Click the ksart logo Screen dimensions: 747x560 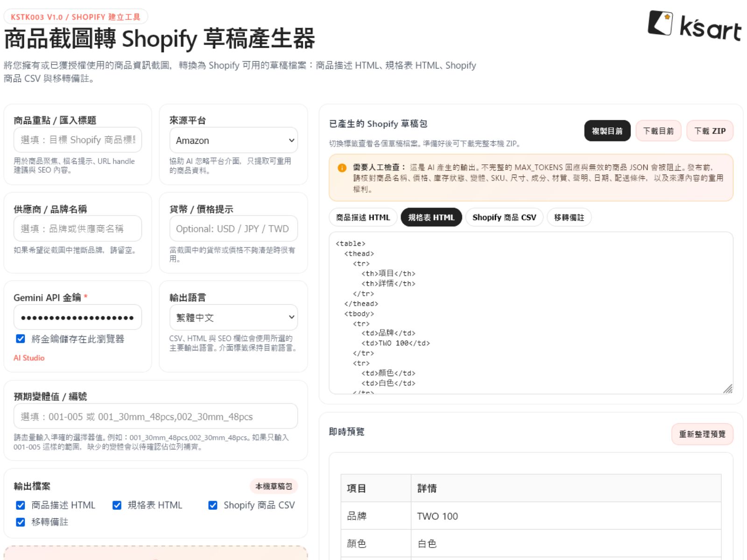[x=694, y=26]
